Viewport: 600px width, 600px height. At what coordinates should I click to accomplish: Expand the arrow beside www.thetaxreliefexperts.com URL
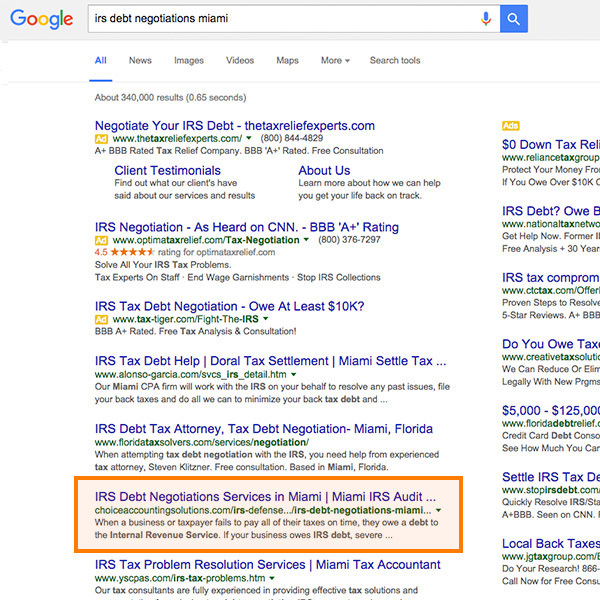(249, 138)
